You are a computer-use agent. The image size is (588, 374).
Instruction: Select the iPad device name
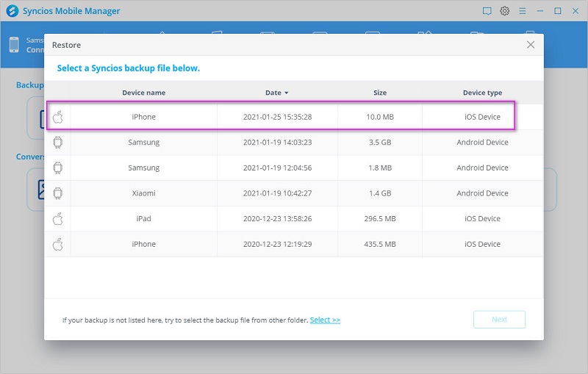point(143,219)
